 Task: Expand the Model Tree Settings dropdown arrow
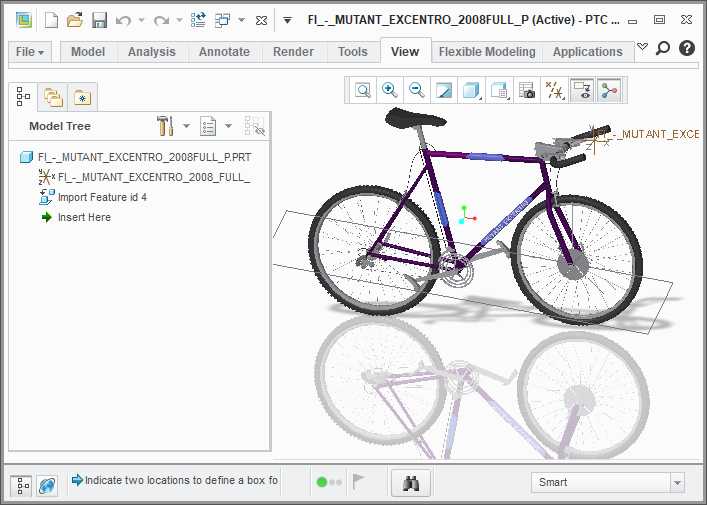(186, 126)
